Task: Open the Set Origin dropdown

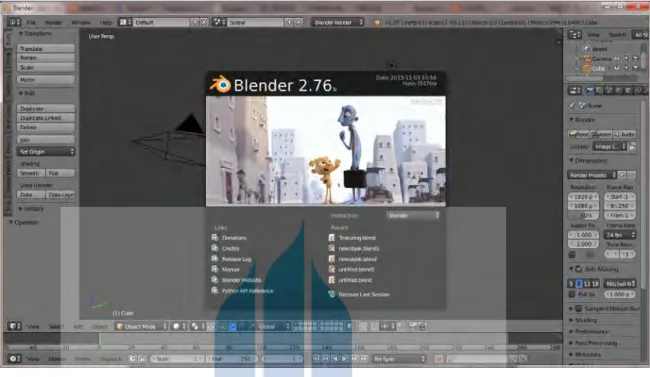Action: point(46,152)
